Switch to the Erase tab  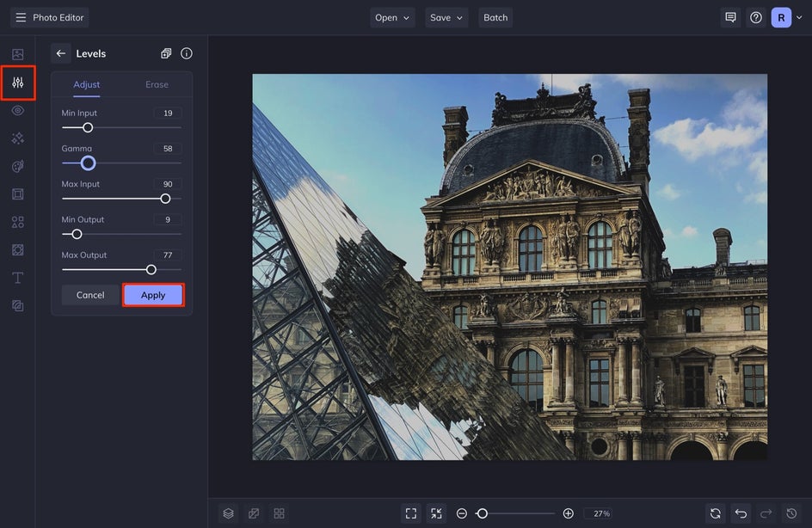(157, 84)
